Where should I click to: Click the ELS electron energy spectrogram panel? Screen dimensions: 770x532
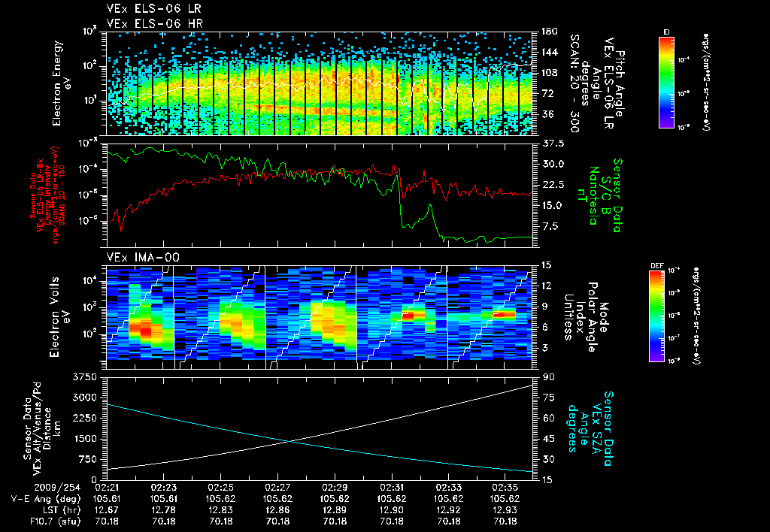pyautogui.click(x=320, y=83)
